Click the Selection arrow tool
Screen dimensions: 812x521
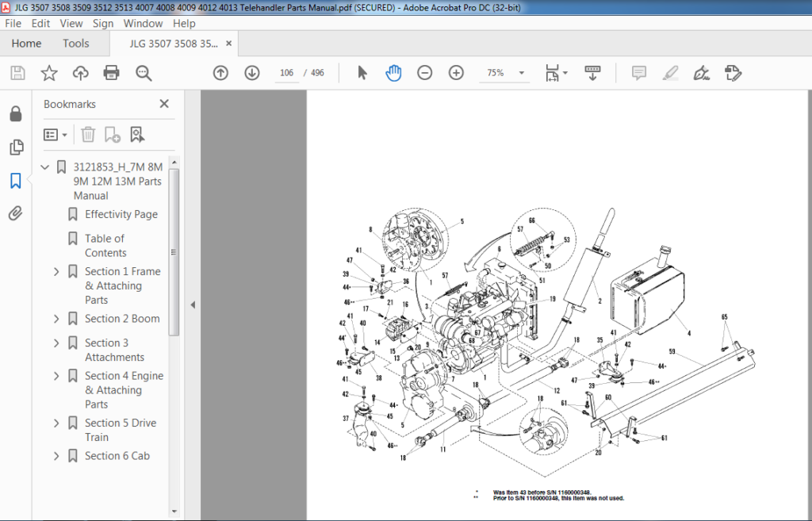(362, 73)
